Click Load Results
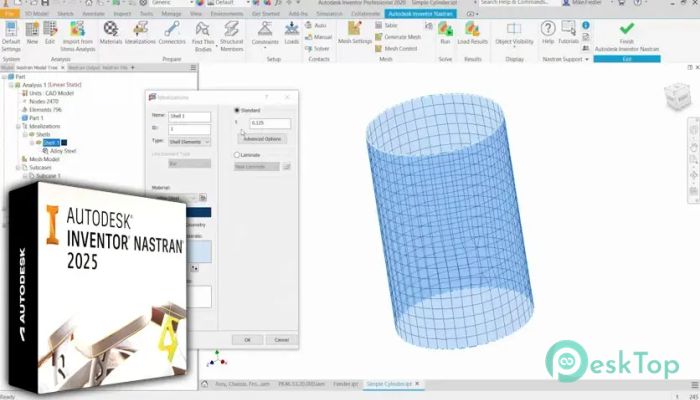This screenshot has height=400, width=700. pos(472,33)
